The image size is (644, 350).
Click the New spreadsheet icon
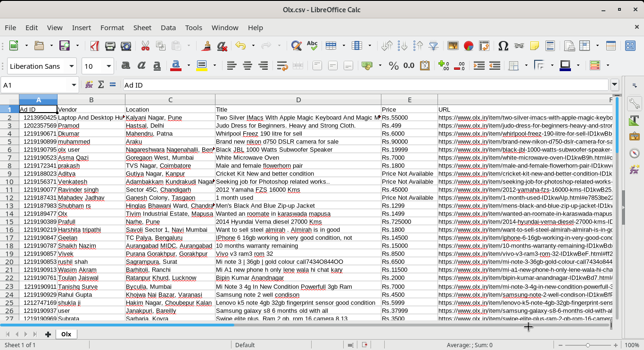pyautogui.click(x=14, y=46)
